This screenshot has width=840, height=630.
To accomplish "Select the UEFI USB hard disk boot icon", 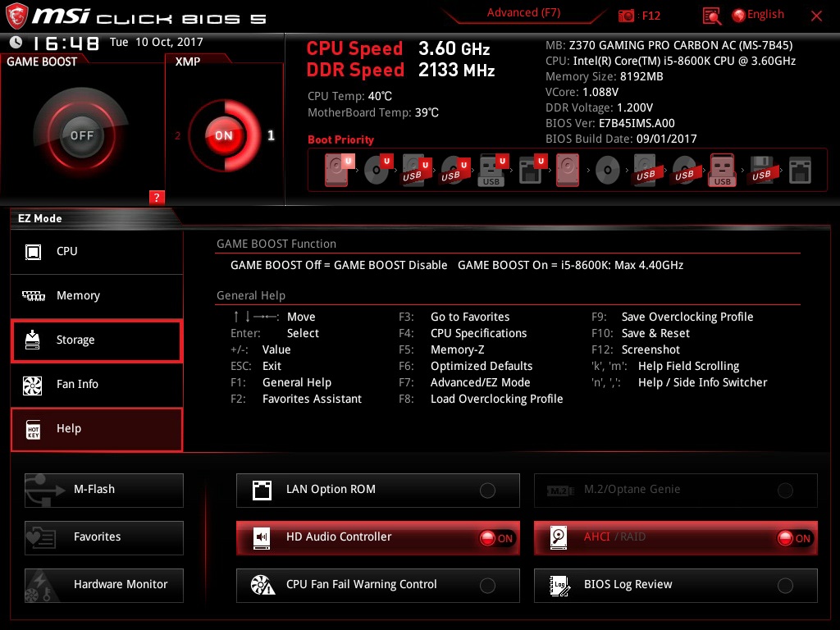I will pyautogui.click(x=416, y=170).
